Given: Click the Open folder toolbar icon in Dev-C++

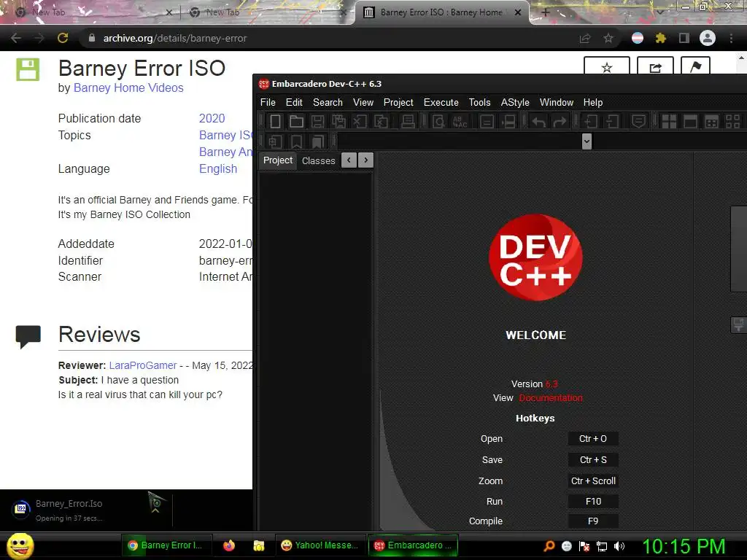Looking at the screenshot, I should click(296, 122).
